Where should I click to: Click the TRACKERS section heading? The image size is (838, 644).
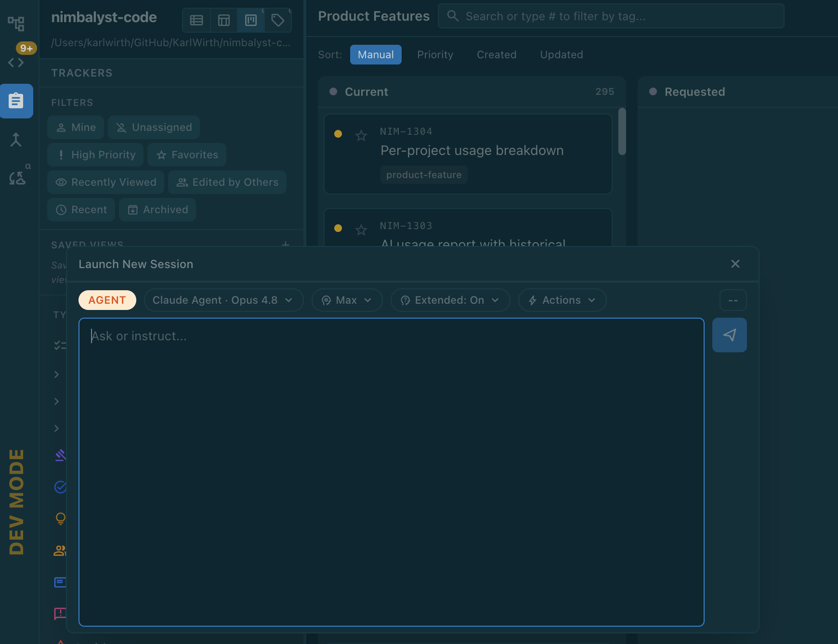82,73
